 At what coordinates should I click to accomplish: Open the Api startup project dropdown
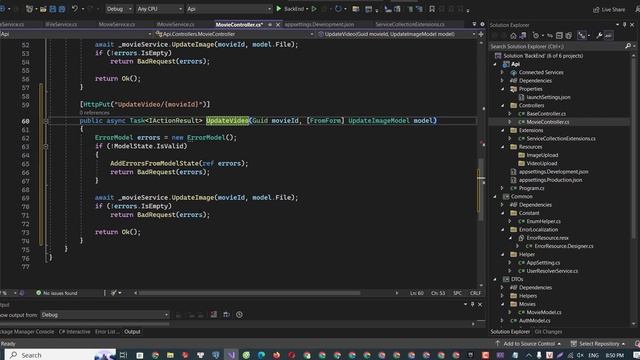229,9
